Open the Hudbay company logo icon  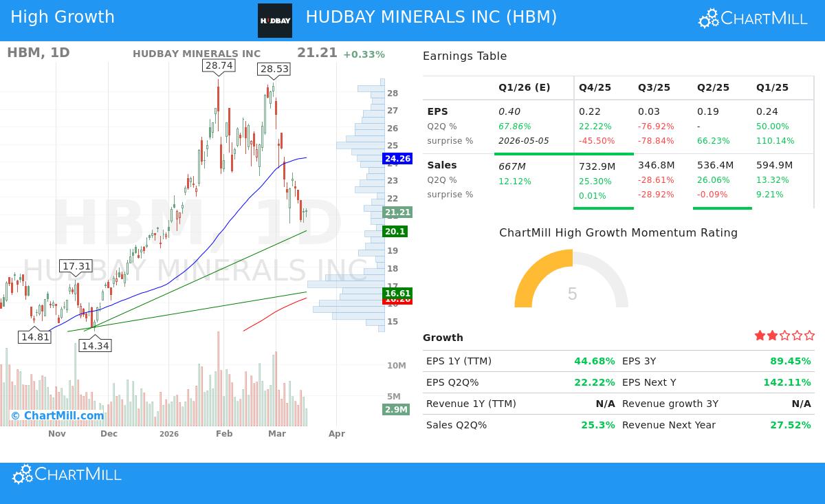tap(275, 20)
